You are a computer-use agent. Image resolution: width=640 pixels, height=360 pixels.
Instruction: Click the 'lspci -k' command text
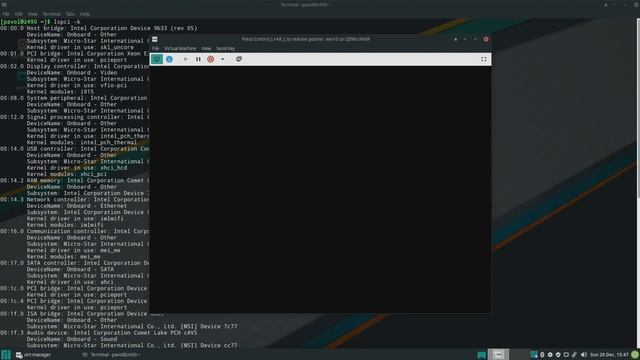(x=67, y=22)
